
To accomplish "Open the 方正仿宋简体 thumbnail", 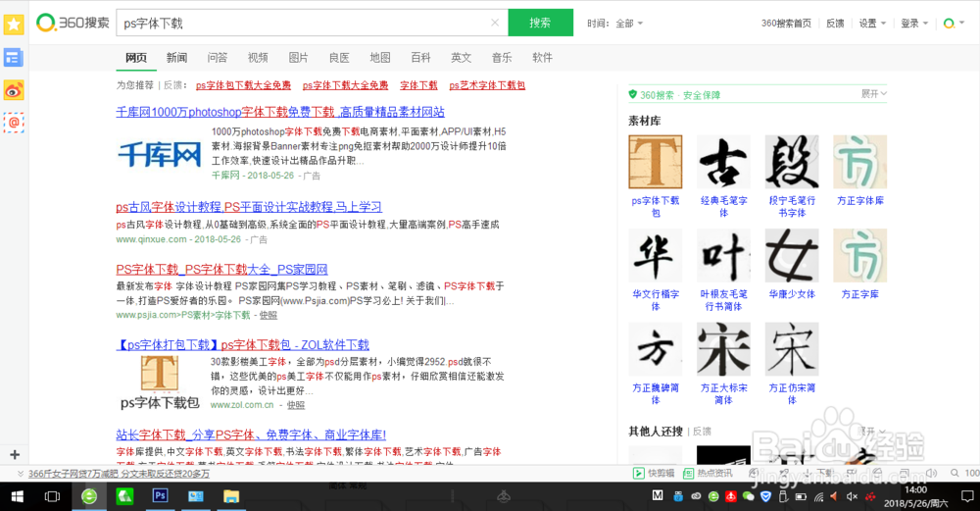I will (x=791, y=349).
